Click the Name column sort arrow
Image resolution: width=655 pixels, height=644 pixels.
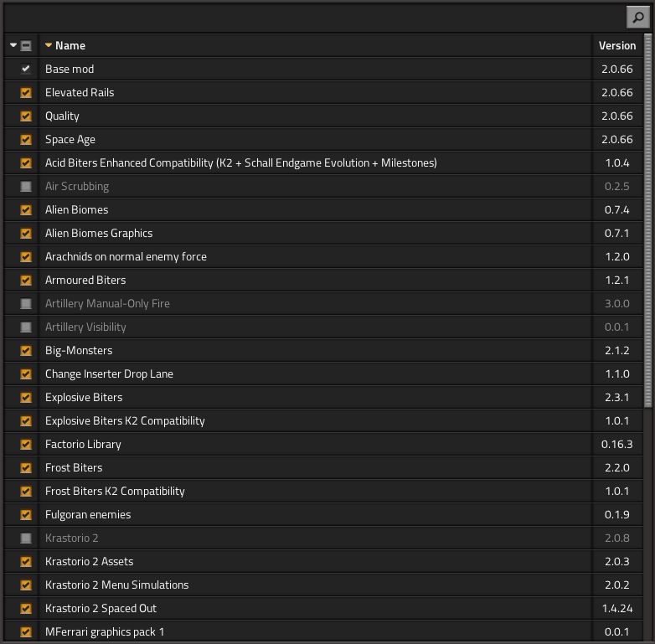49,46
